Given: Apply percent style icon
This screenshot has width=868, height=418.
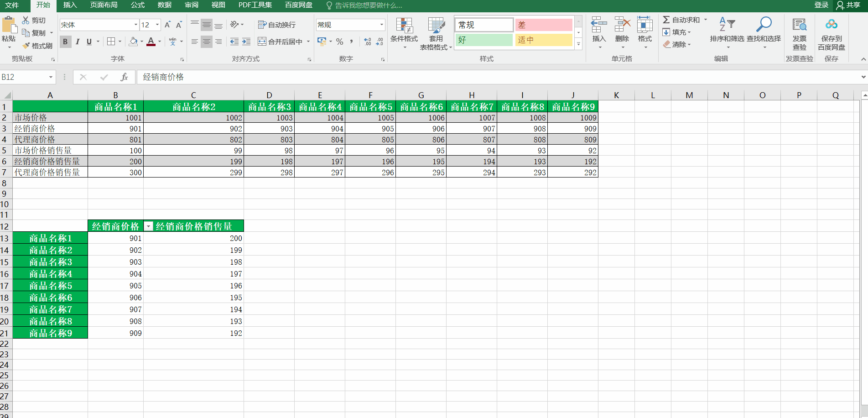Looking at the screenshot, I should (340, 42).
